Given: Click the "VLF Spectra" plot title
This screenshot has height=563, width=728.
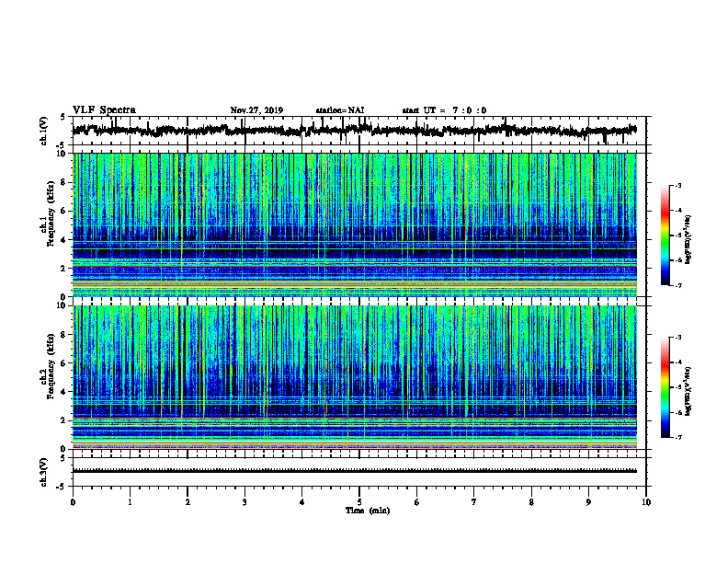Looking at the screenshot, I should point(104,110).
